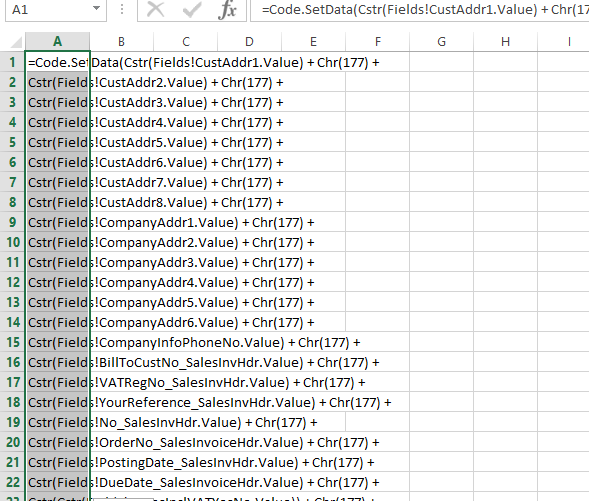Screen dimensions: 589x501
Task: Select row 8 header
Action: (12, 202)
